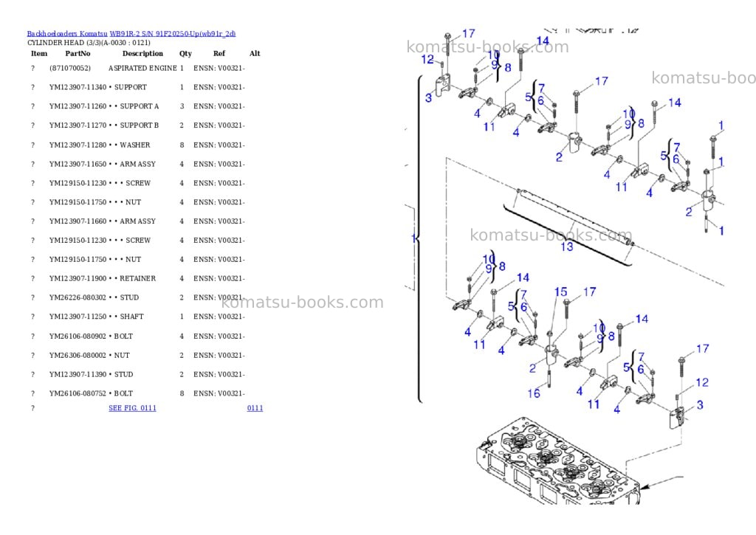Select the SUPPORT B description
Viewport: 756px width, 535px height.
140,125
